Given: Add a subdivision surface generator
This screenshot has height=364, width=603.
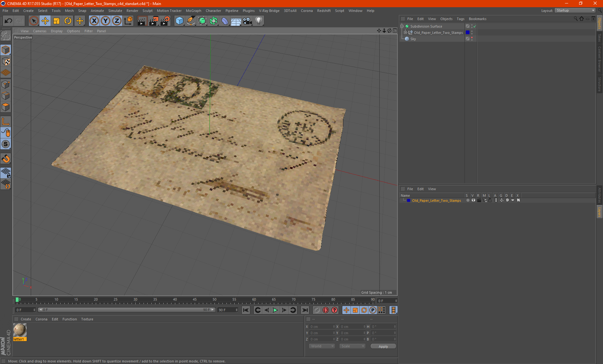Looking at the screenshot, I should click(202, 21).
